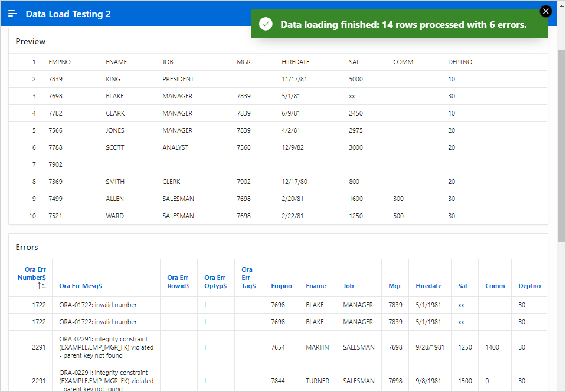
Task: Sort errors by Hiredate column
Action: point(428,286)
